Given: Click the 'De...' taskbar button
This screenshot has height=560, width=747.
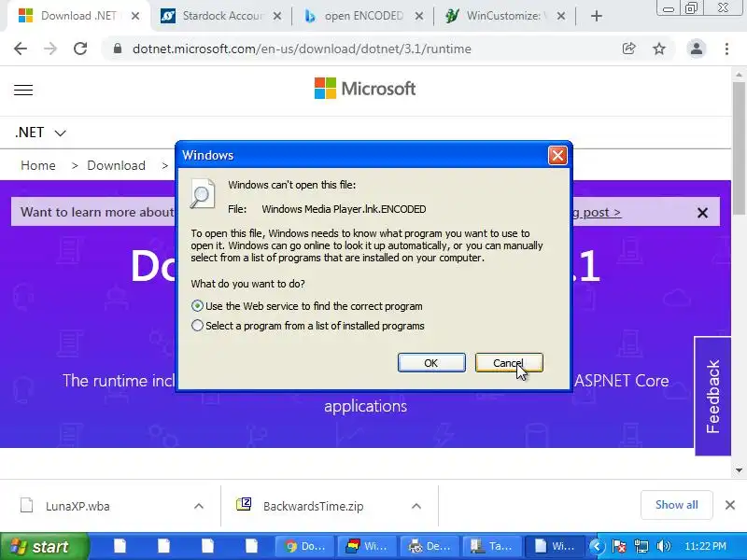Looking at the screenshot, I should click(x=430, y=546).
